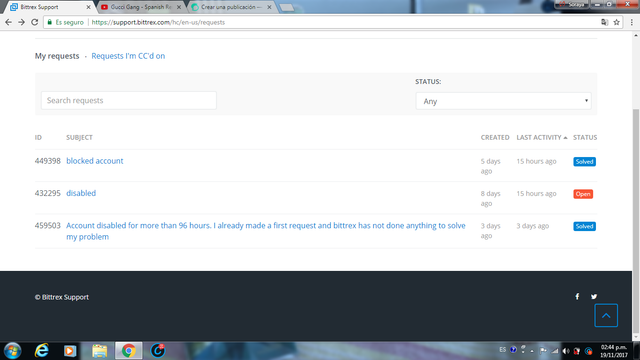Click the address bar URL

point(158,22)
